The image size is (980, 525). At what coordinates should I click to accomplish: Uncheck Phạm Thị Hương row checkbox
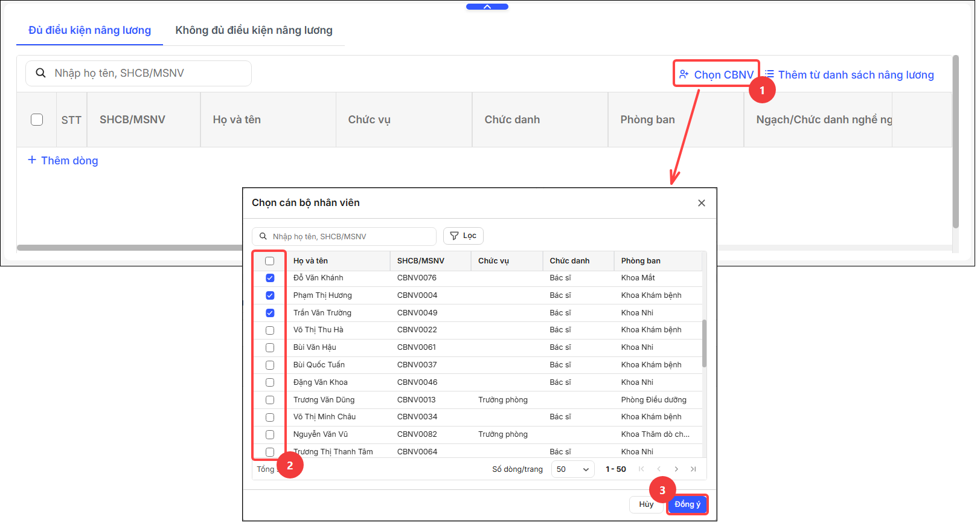[x=270, y=295]
